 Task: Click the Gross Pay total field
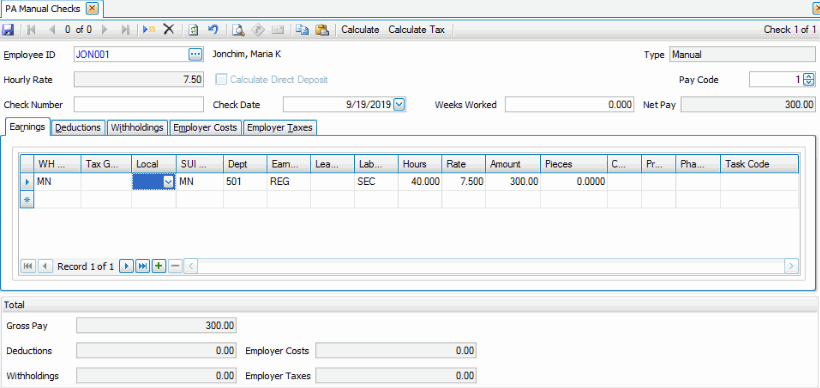click(x=156, y=325)
